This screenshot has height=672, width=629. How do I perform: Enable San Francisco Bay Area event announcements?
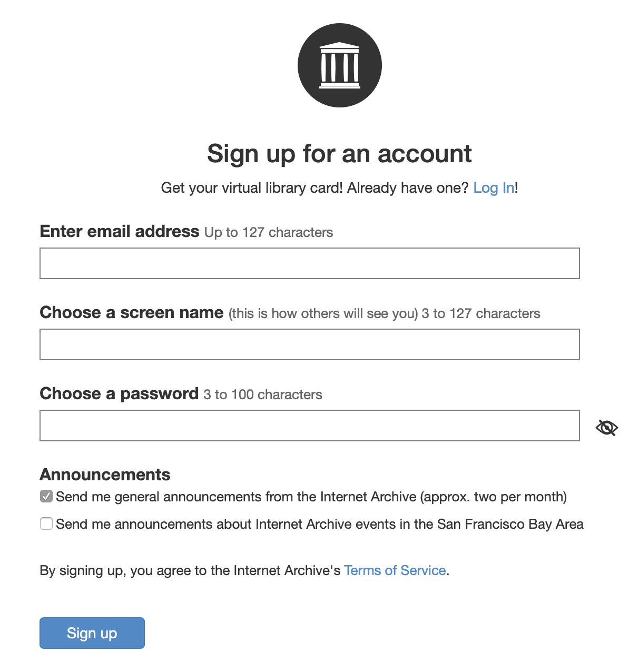pos(46,523)
